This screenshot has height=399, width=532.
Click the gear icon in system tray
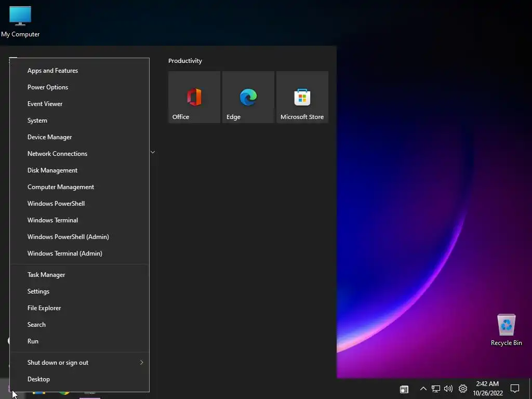point(463,389)
